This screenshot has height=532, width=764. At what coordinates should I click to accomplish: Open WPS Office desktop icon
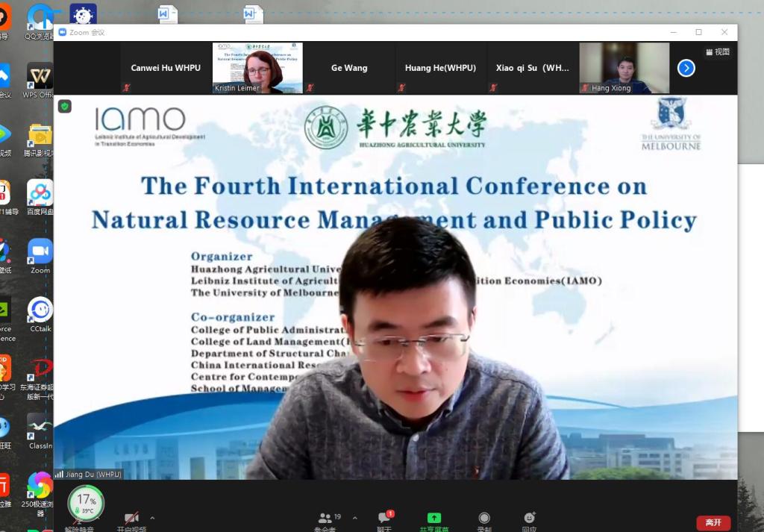coord(40,76)
